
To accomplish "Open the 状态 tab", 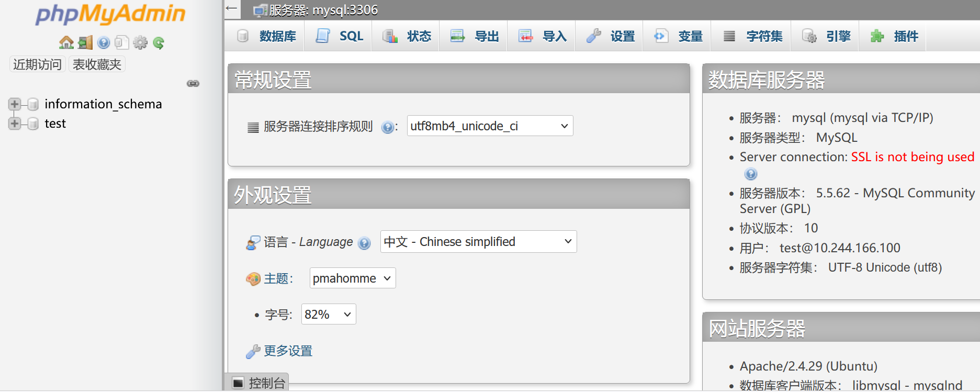I will [407, 36].
